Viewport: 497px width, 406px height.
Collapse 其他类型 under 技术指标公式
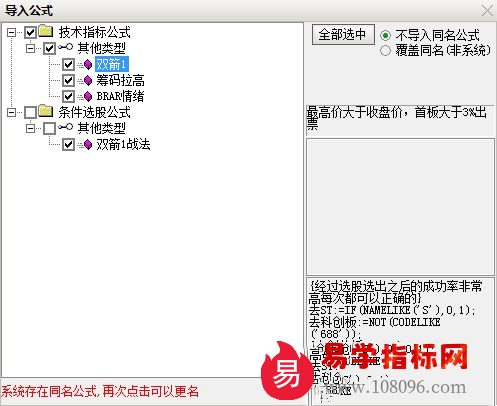(31, 48)
